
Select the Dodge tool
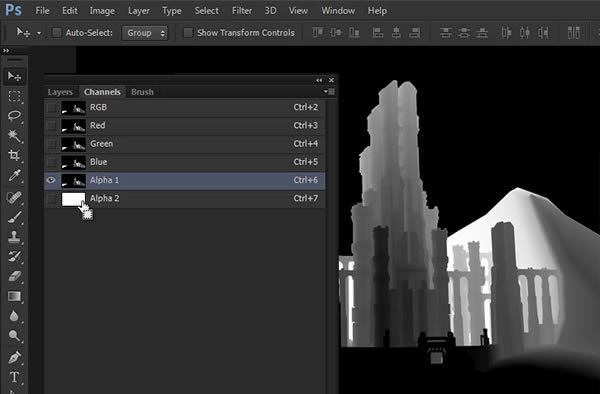pos(15,336)
